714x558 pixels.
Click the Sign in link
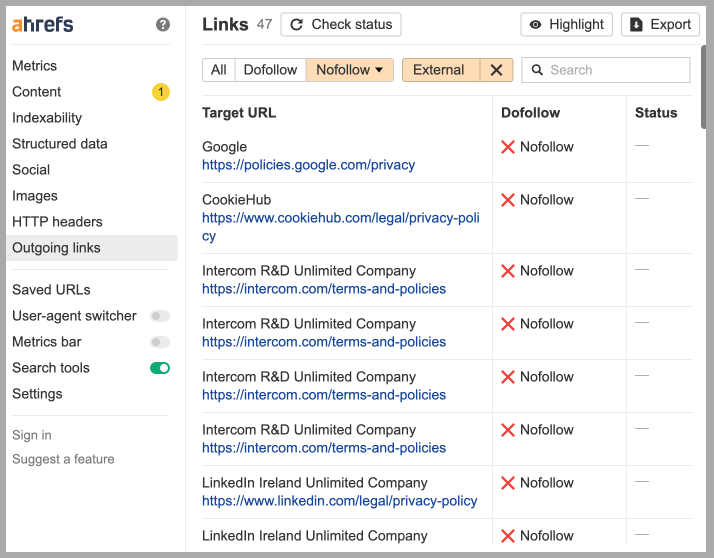click(31, 435)
